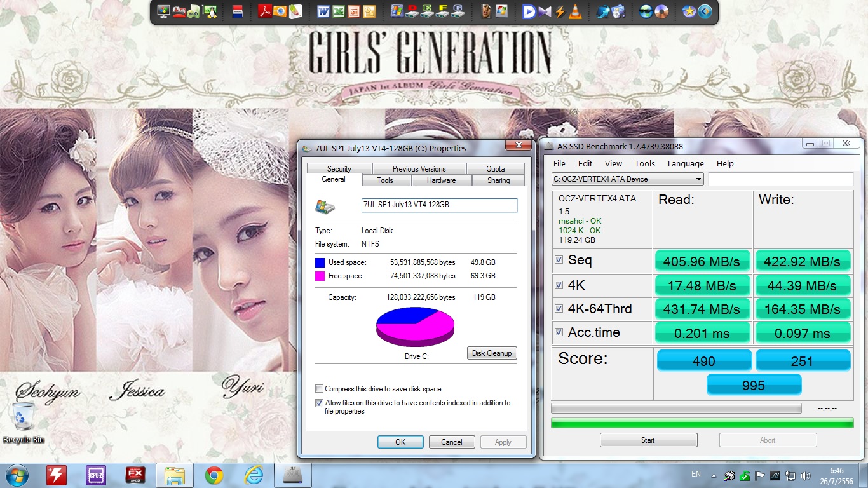Launch VLC media player from dock
868x488 pixels.
tap(574, 11)
